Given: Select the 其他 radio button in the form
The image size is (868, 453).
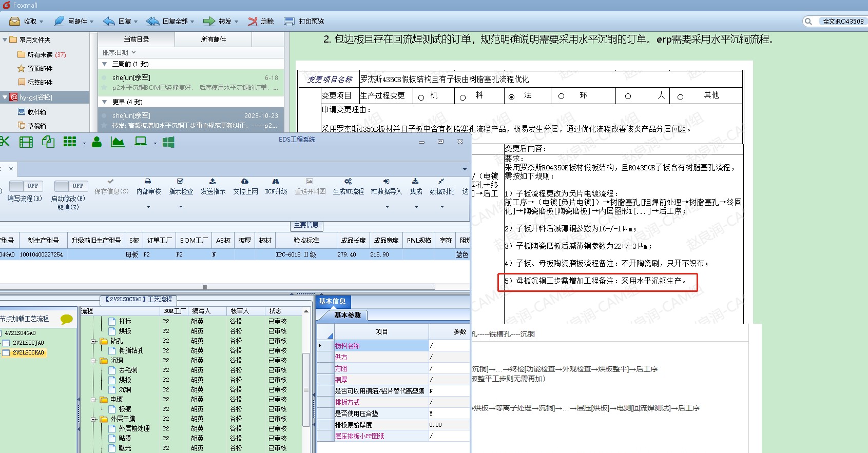Looking at the screenshot, I should click(x=680, y=97).
